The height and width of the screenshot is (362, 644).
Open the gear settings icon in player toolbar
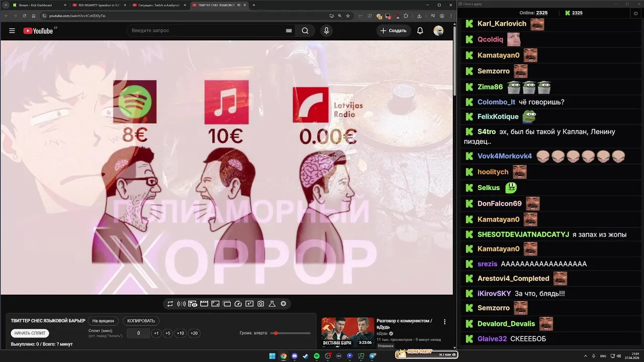point(283,304)
